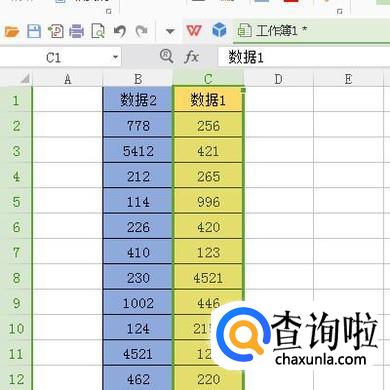Screen dimensions: 390x390
Task: Click the printer icon
Action: (x=77, y=32)
